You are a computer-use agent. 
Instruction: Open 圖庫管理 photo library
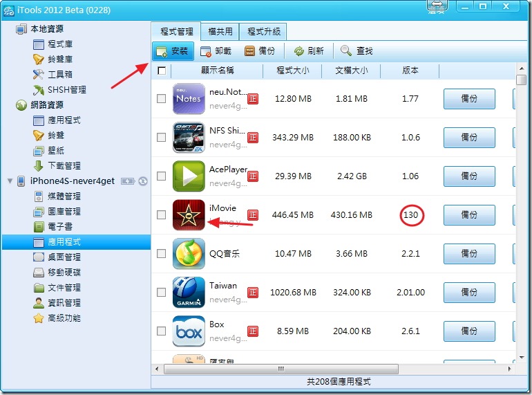[57, 212]
